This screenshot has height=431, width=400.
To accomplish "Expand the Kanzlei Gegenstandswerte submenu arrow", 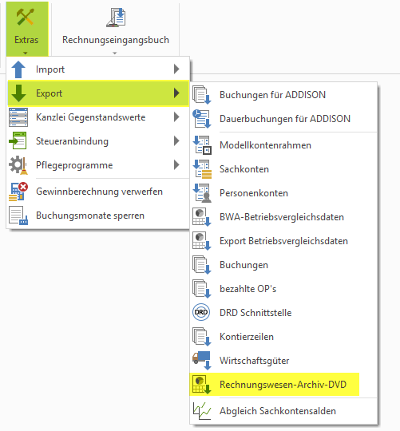I will click(177, 117).
